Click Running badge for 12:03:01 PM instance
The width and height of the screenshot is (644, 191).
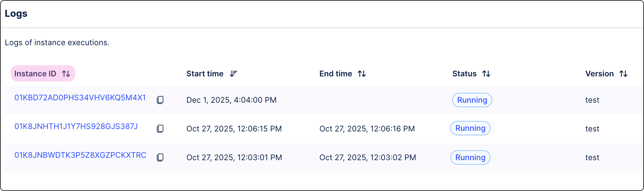point(470,157)
